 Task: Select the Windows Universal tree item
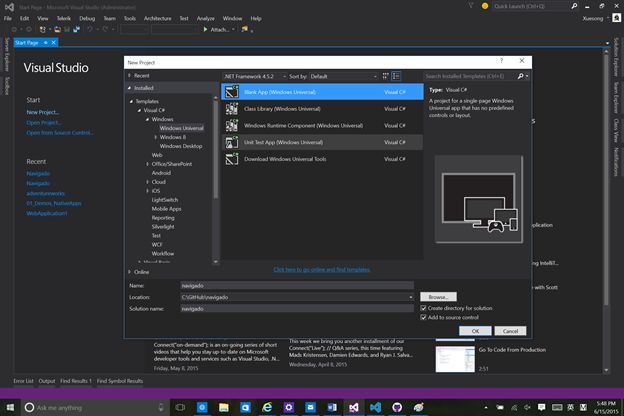tap(181, 128)
